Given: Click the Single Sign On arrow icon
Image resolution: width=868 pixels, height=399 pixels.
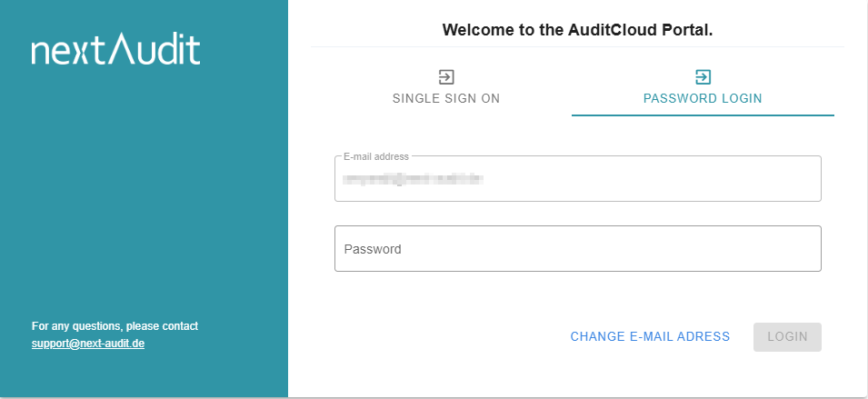Looking at the screenshot, I should click(x=446, y=77).
